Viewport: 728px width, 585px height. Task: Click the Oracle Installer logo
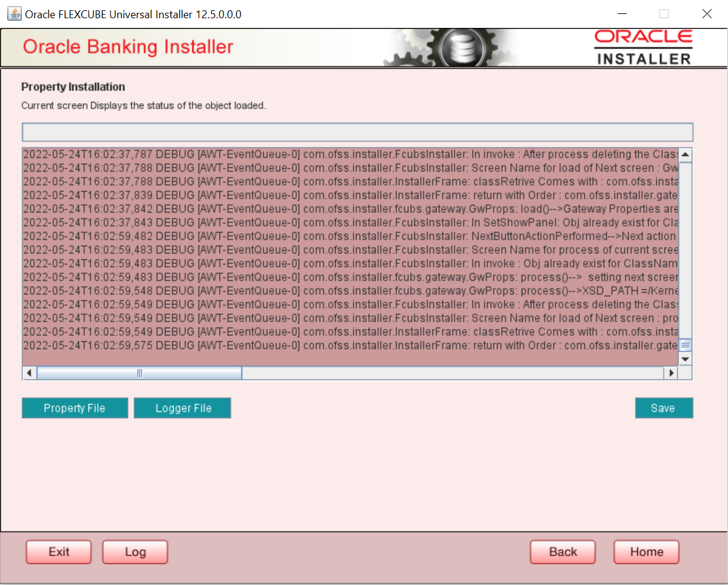tap(644, 47)
